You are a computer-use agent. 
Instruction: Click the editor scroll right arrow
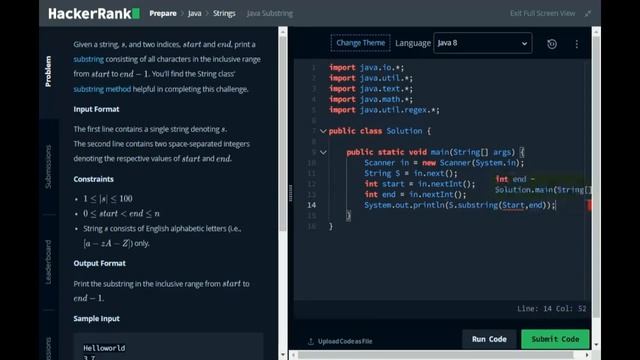pyautogui.click(x=587, y=355)
